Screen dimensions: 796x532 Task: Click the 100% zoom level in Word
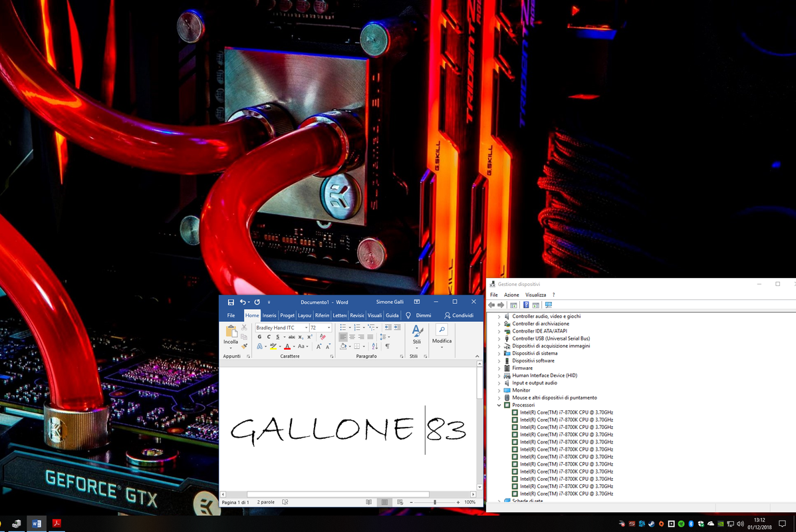pyautogui.click(x=470, y=502)
